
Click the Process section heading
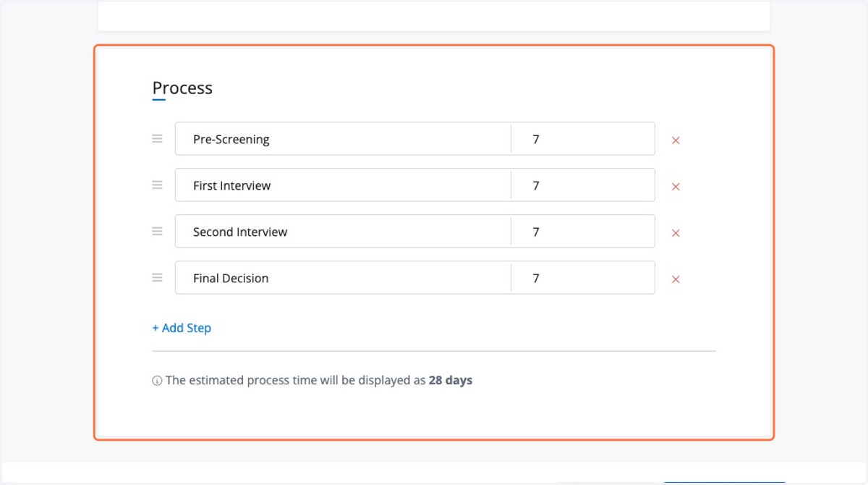coord(182,88)
